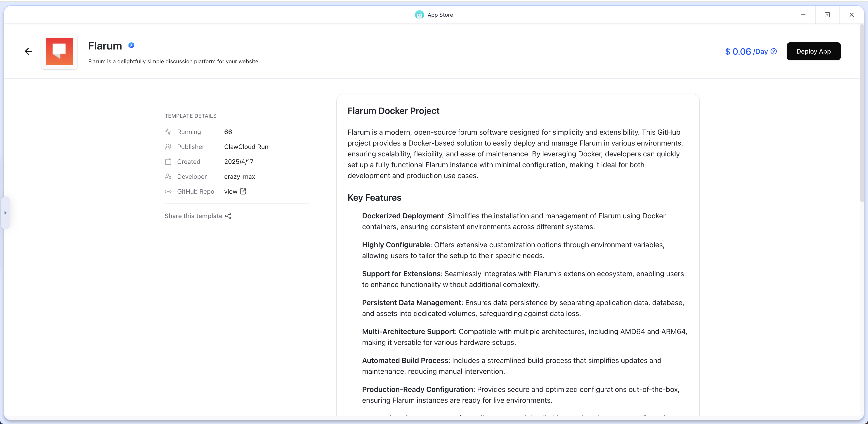The image size is (868, 424).
Task: Click the Created calendar icon
Action: coord(168,162)
